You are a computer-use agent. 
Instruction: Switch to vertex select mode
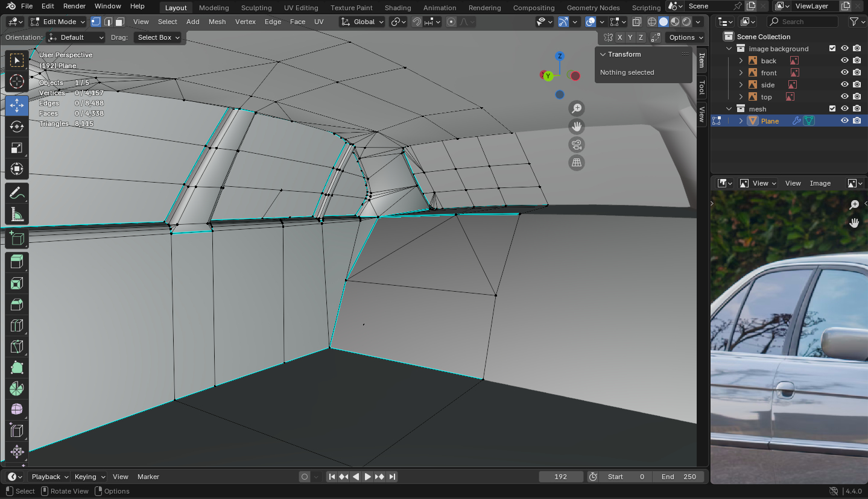coord(96,22)
